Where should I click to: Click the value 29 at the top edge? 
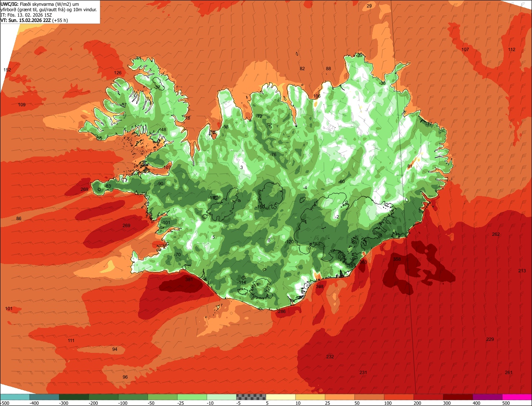[369, 6]
